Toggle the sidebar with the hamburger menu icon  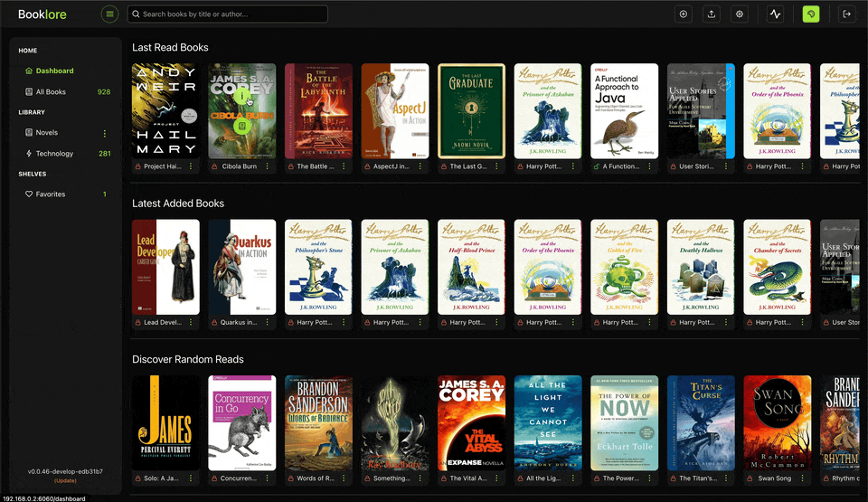point(109,14)
